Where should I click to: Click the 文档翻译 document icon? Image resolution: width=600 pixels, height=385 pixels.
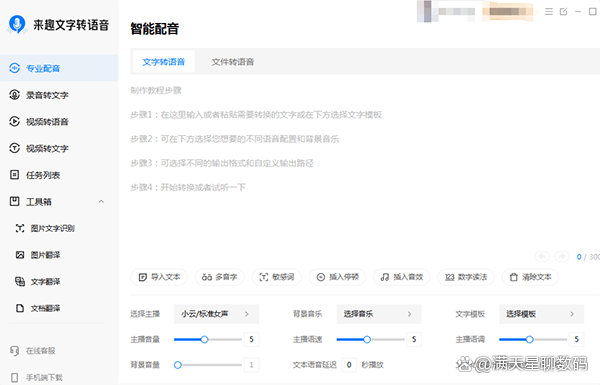tap(20, 308)
